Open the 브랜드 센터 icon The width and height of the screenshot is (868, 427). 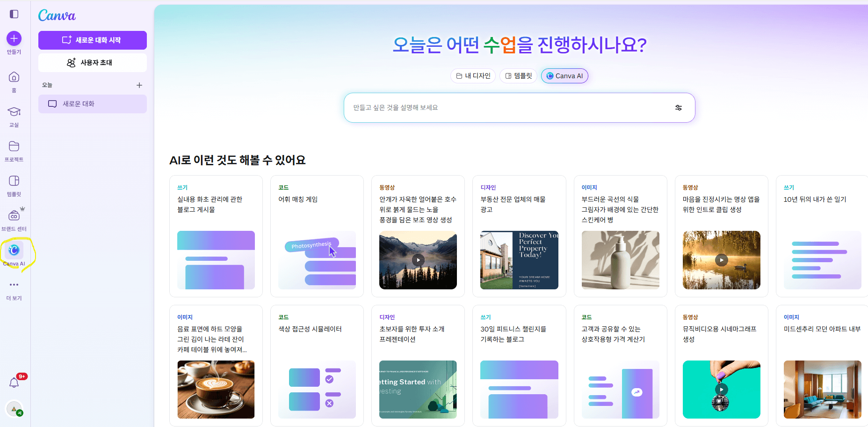(x=14, y=216)
